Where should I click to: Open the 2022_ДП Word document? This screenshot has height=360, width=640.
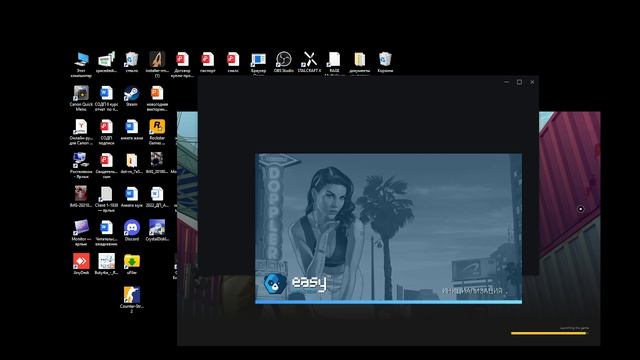point(157,197)
